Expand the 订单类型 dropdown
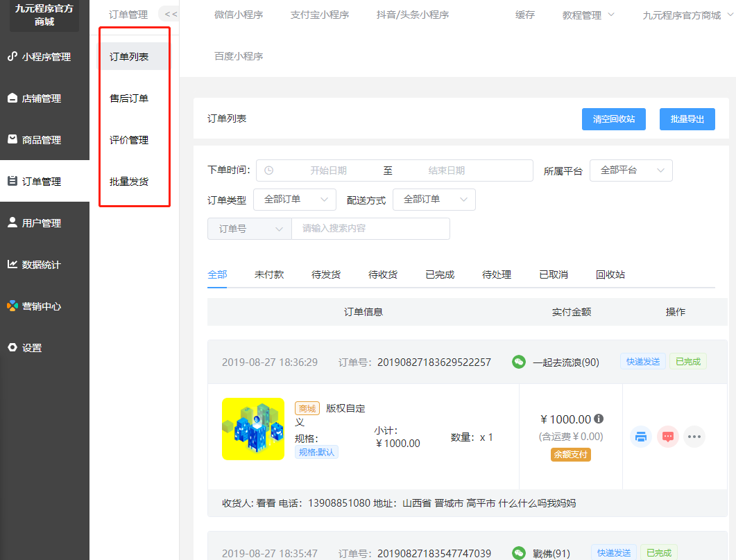The image size is (736, 560). 294,200
